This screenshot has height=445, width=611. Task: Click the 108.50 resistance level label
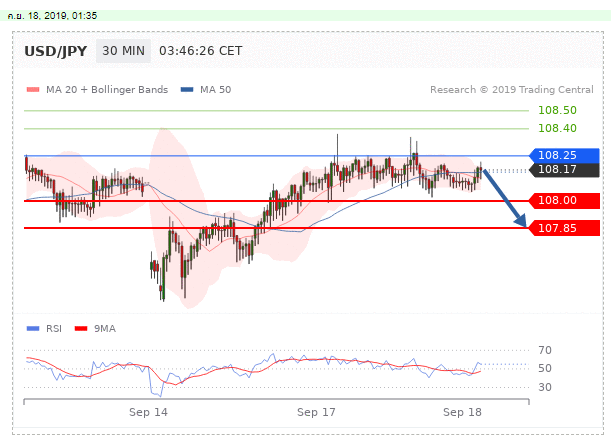click(x=557, y=110)
